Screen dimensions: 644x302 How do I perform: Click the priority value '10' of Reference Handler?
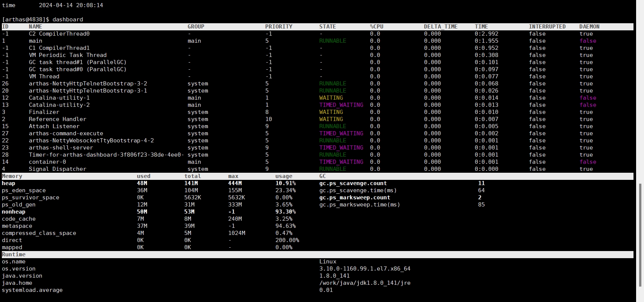click(269, 119)
